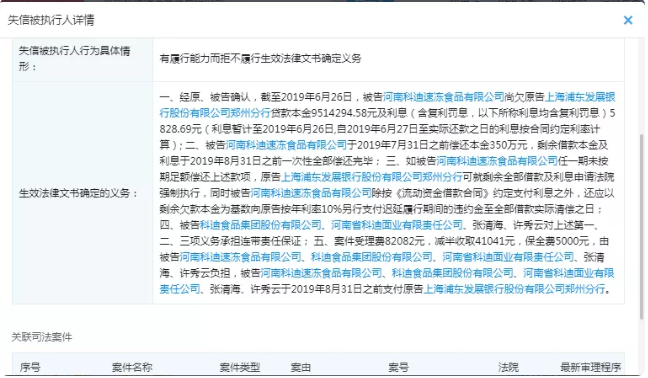The height and width of the screenshot is (378, 648).
Task: Close the 失信被执行人详情 dialog
Action: [628, 20]
